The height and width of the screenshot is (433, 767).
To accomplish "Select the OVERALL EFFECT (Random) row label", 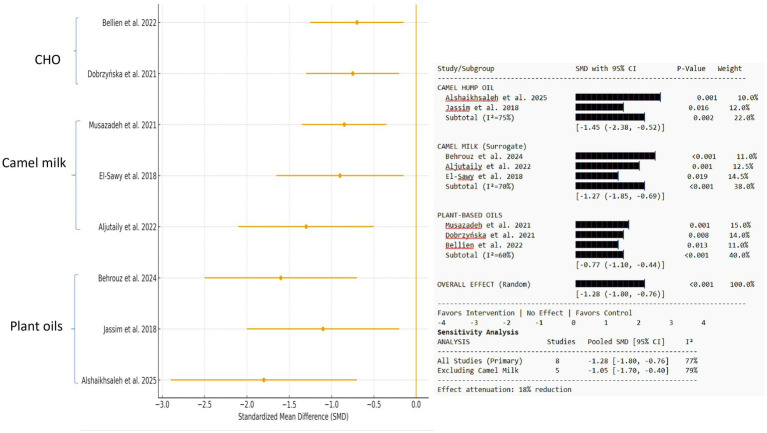I will point(484,284).
